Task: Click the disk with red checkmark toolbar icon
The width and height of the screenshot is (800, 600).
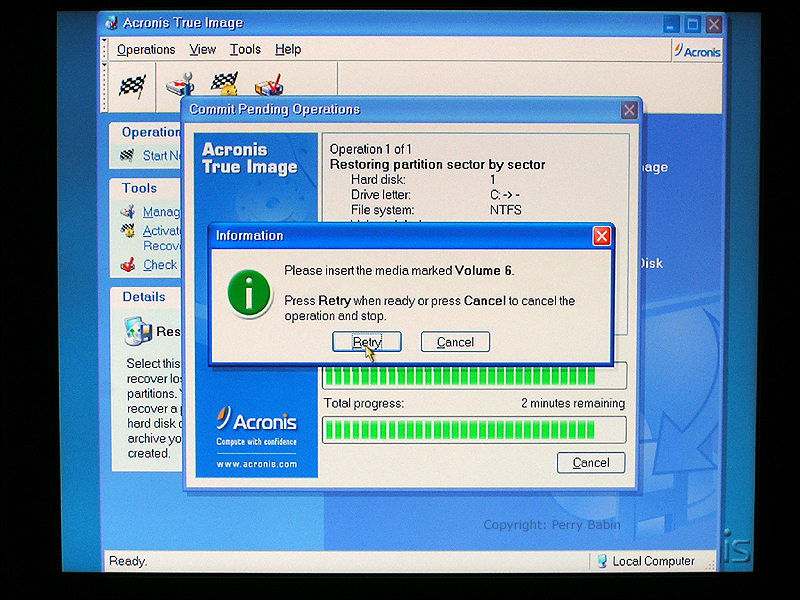Action: pyautogui.click(x=269, y=85)
